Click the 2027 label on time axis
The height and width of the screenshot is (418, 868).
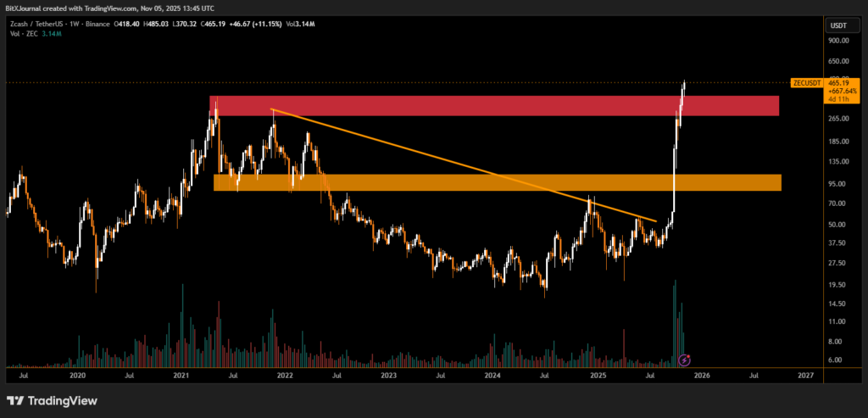coord(805,374)
